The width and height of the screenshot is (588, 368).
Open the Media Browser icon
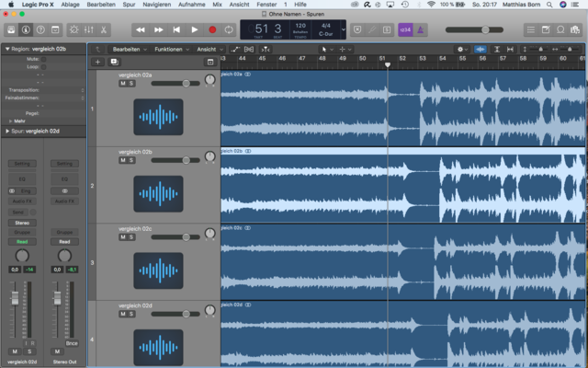coord(575,30)
